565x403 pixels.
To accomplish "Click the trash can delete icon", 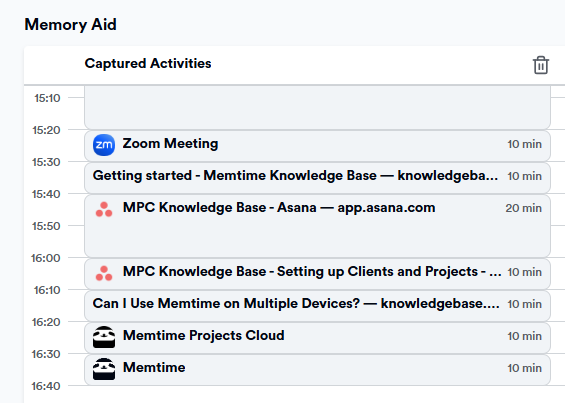I will (540, 65).
